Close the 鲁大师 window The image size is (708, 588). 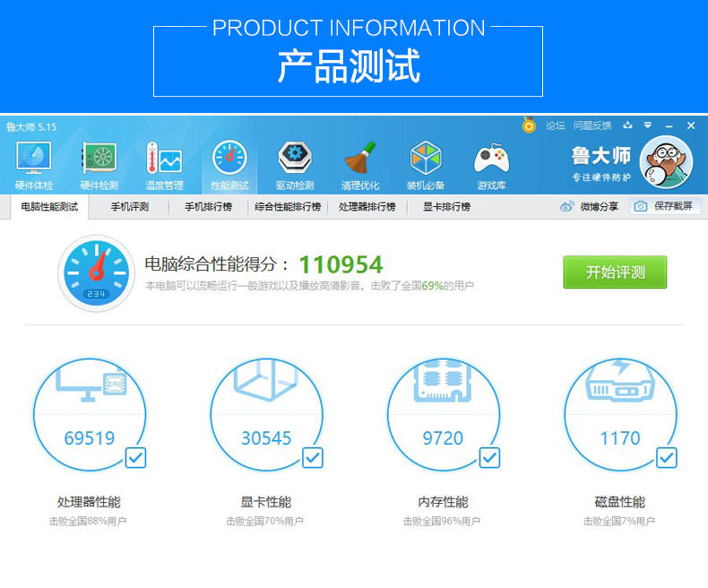tap(691, 125)
